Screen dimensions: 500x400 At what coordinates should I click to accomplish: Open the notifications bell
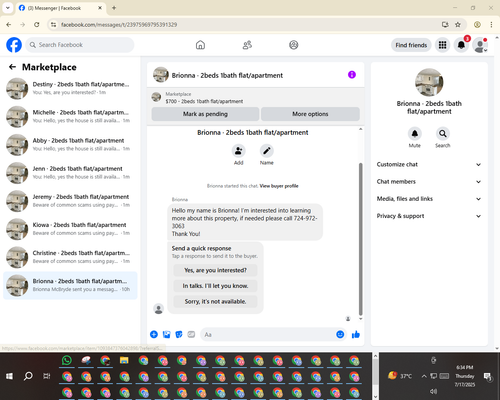click(x=461, y=45)
